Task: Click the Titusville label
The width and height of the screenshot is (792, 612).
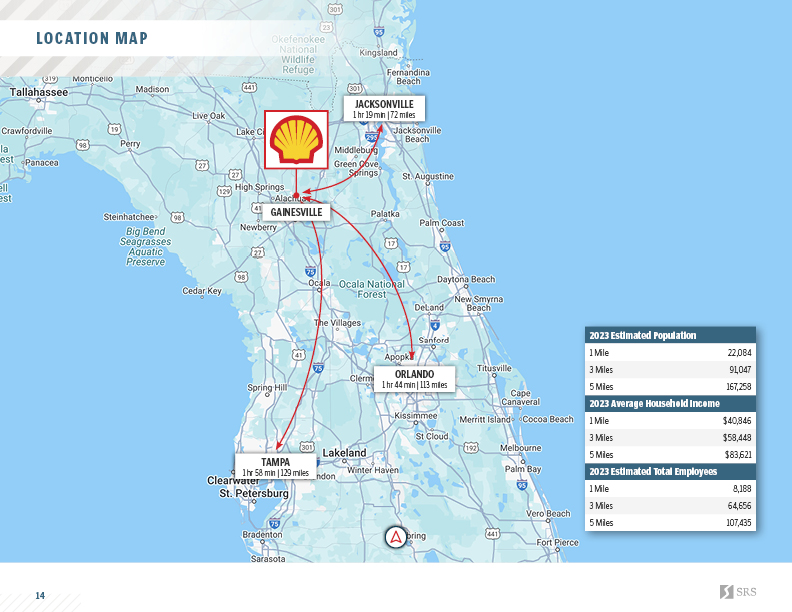Action: click(x=494, y=369)
